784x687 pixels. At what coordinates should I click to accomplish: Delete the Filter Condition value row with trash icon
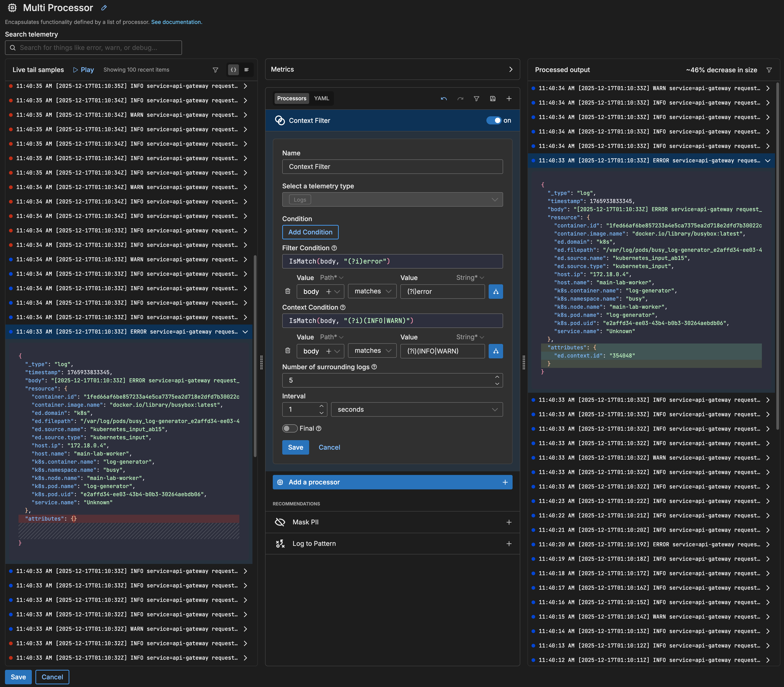(x=287, y=291)
